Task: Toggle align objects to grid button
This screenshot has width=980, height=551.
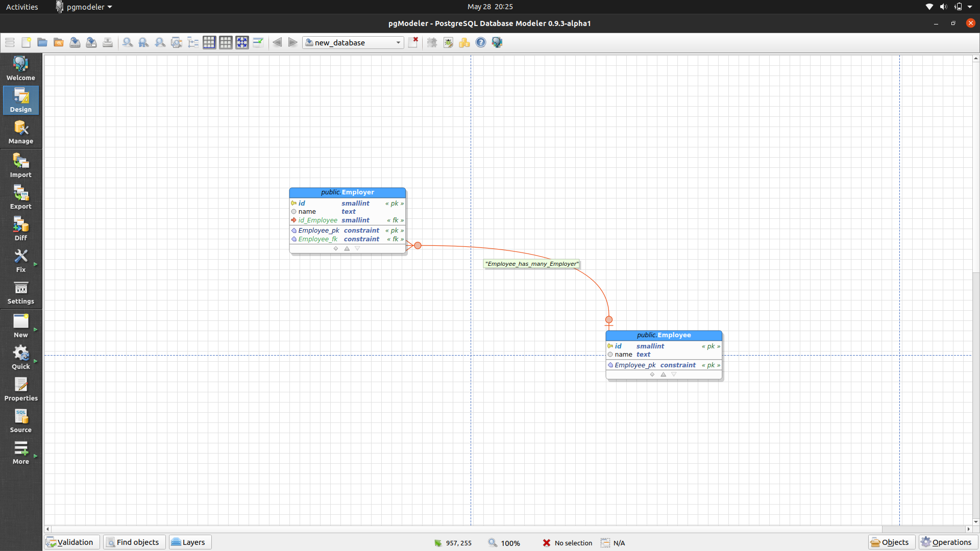Action: click(x=242, y=42)
